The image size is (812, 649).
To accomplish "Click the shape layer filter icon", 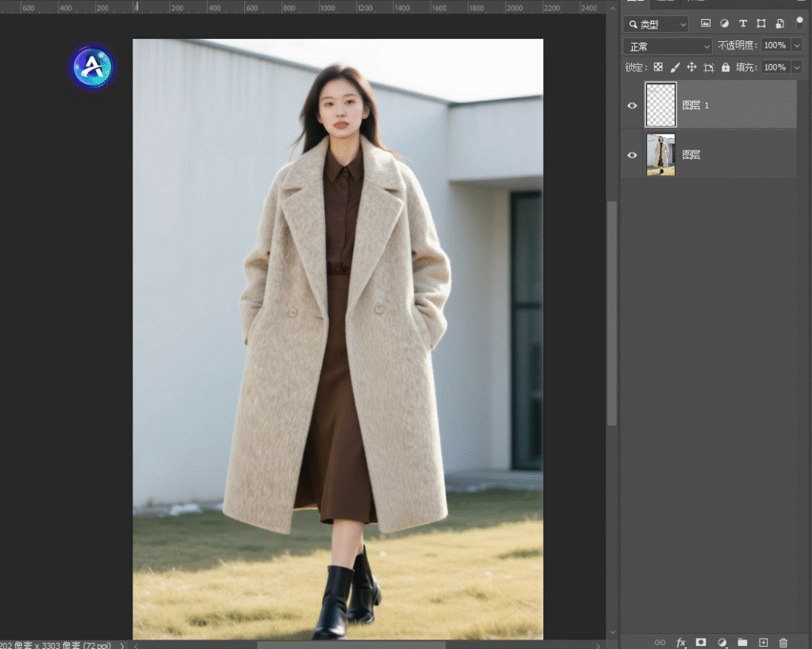I will point(761,24).
